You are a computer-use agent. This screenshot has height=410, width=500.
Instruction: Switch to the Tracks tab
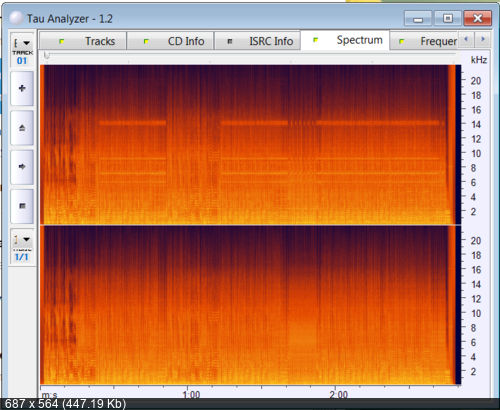(x=83, y=41)
